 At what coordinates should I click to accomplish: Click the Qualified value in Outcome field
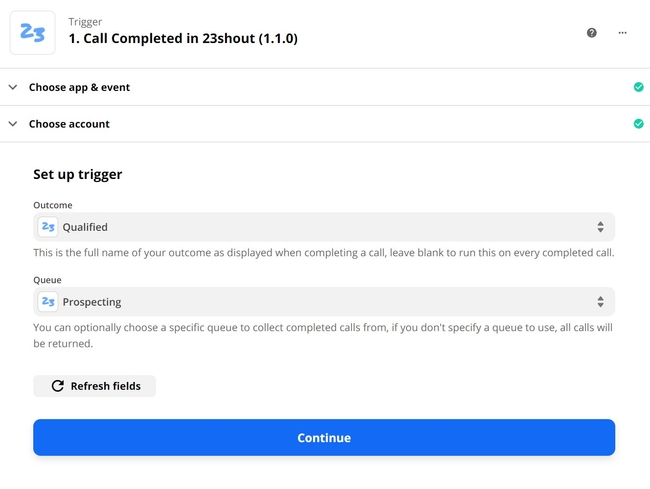pos(85,227)
